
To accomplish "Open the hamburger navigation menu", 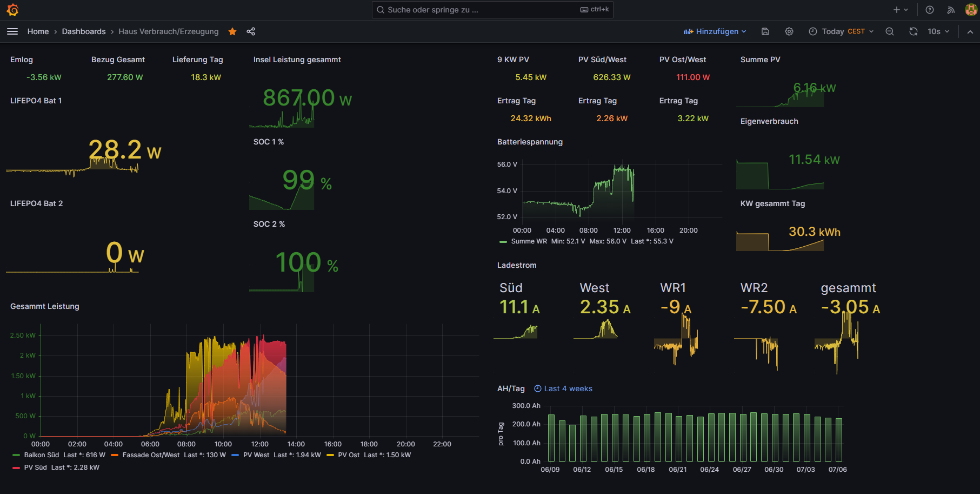I will click(12, 31).
